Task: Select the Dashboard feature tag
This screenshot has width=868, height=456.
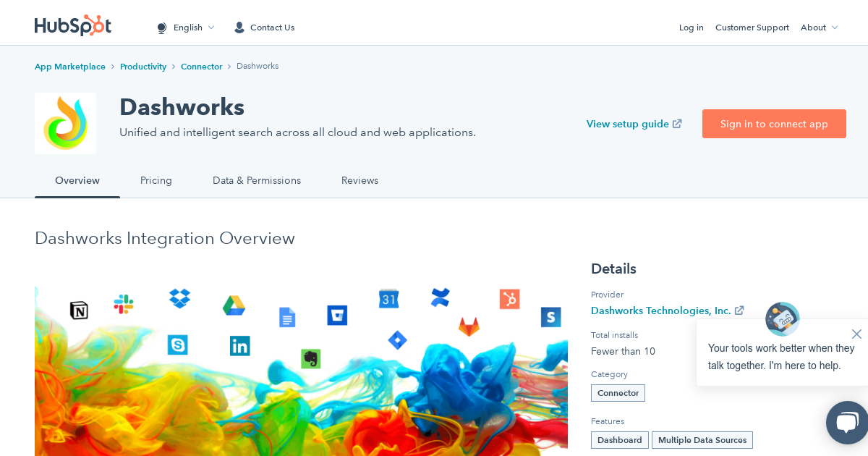Action: point(620,440)
